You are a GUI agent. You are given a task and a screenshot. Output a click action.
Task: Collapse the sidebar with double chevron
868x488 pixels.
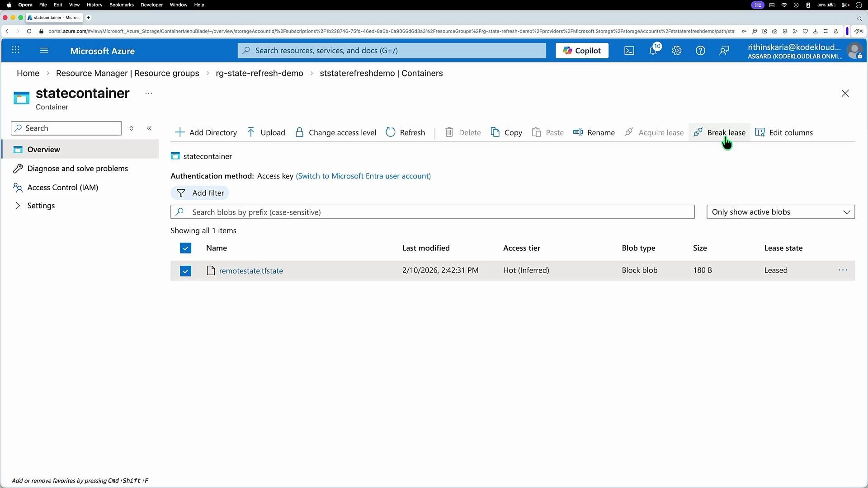pos(149,128)
